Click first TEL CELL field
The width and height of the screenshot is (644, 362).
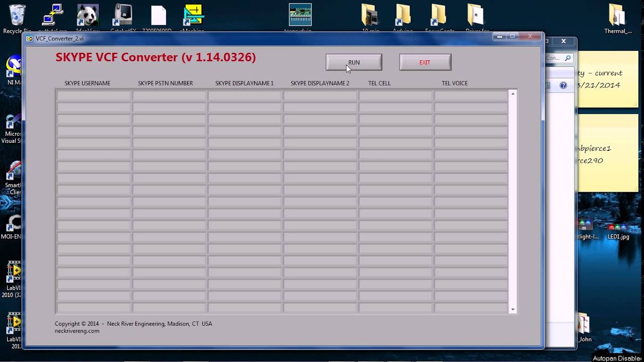(395, 96)
